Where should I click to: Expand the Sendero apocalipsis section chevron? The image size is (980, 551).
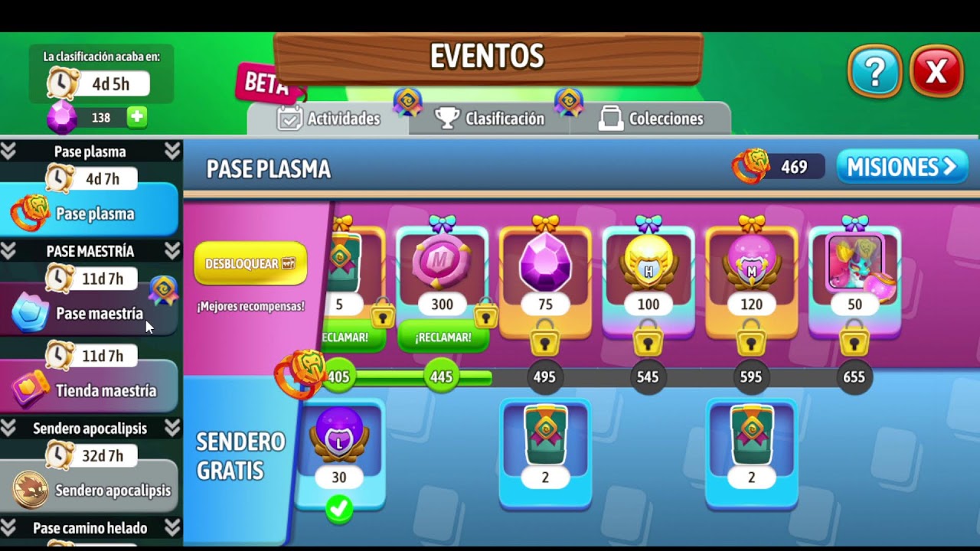coord(171,428)
